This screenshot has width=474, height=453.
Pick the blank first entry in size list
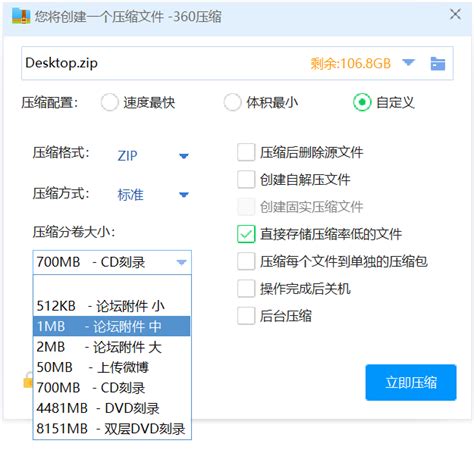click(x=112, y=286)
